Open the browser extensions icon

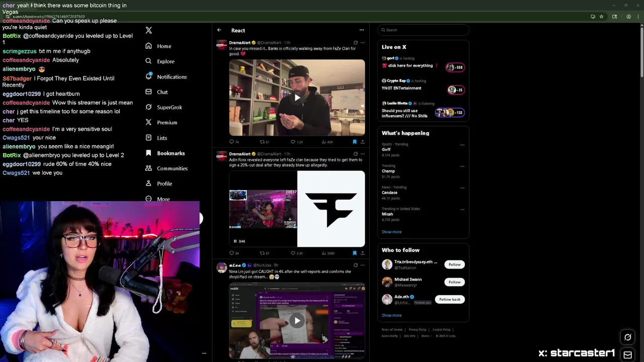[x=614, y=17]
